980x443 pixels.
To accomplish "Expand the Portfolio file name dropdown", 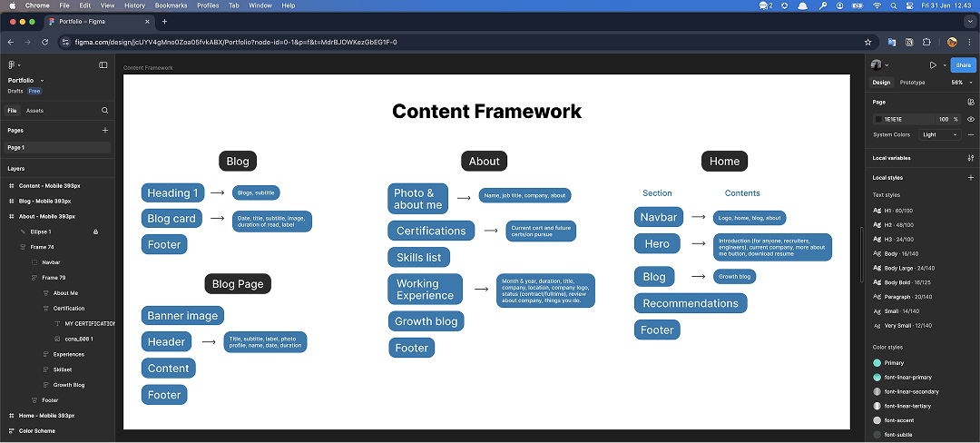I will 42,81.
